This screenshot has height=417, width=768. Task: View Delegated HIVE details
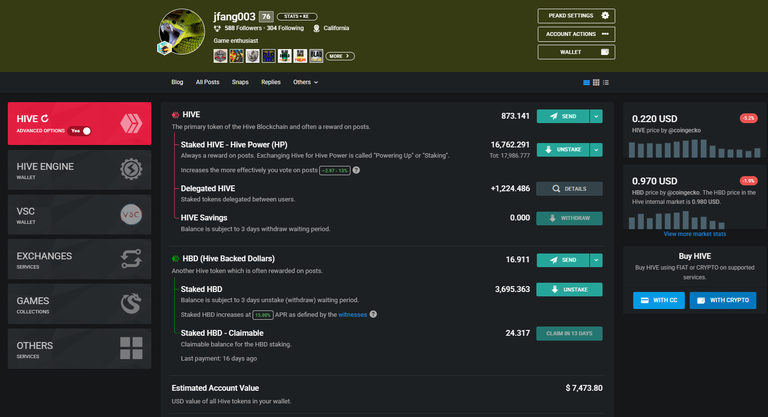pyautogui.click(x=569, y=189)
